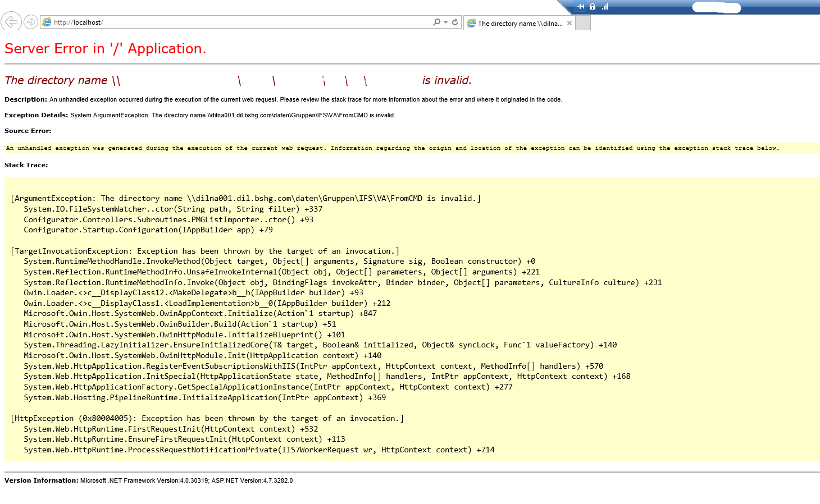Click the 'Configurator.Startup.Configuration(IAppBuilder app) +79' line
820x504 pixels.
(148, 230)
